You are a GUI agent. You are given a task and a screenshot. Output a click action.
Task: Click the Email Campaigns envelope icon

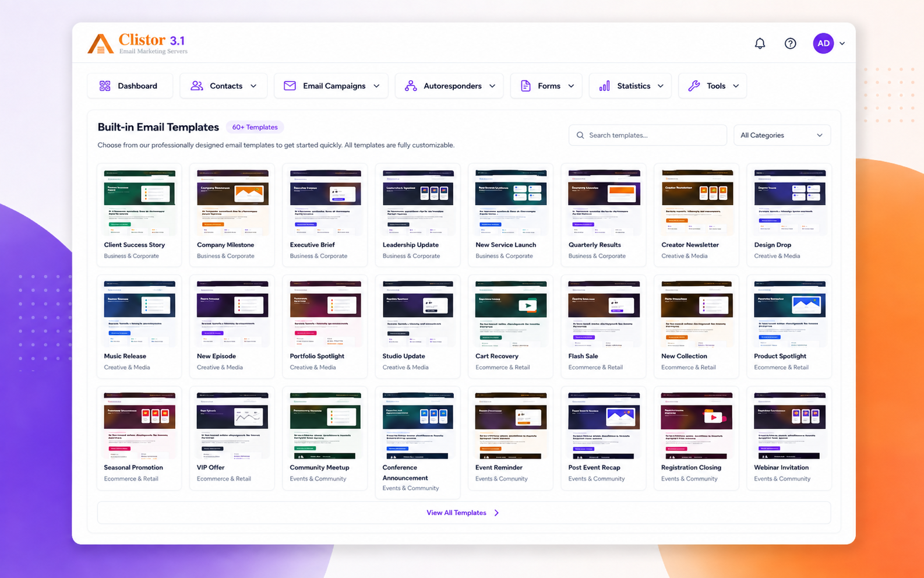point(290,86)
